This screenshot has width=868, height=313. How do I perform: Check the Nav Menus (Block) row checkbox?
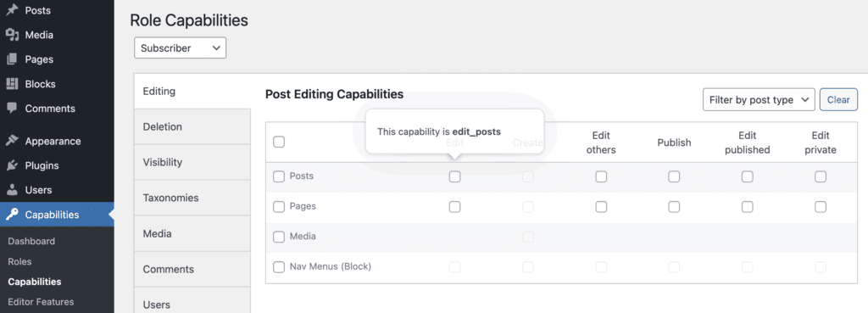(279, 267)
